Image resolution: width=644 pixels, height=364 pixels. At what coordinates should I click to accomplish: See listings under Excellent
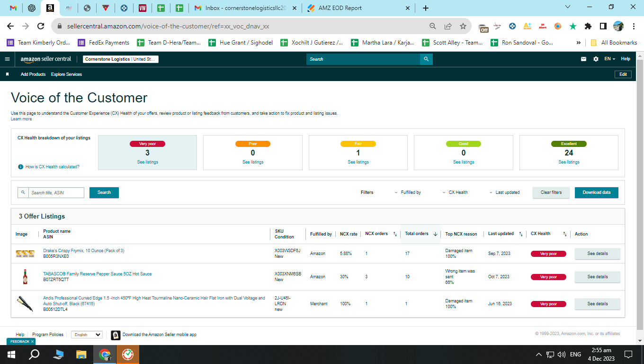click(x=569, y=162)
